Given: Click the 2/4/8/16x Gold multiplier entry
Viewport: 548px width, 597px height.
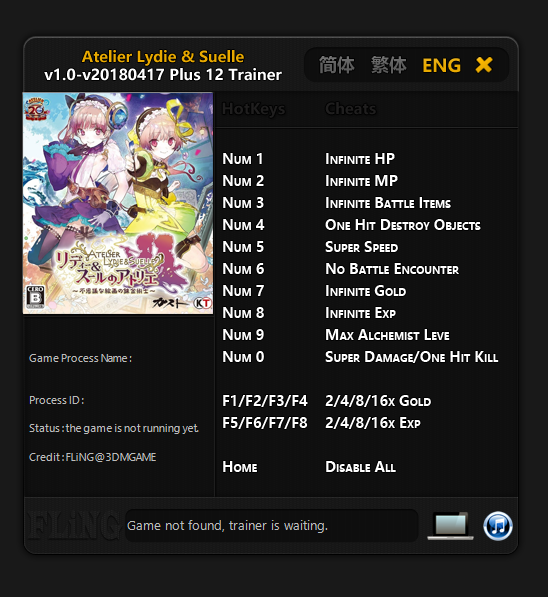Looking at the screenshot, I should click(x=378, y=401).
